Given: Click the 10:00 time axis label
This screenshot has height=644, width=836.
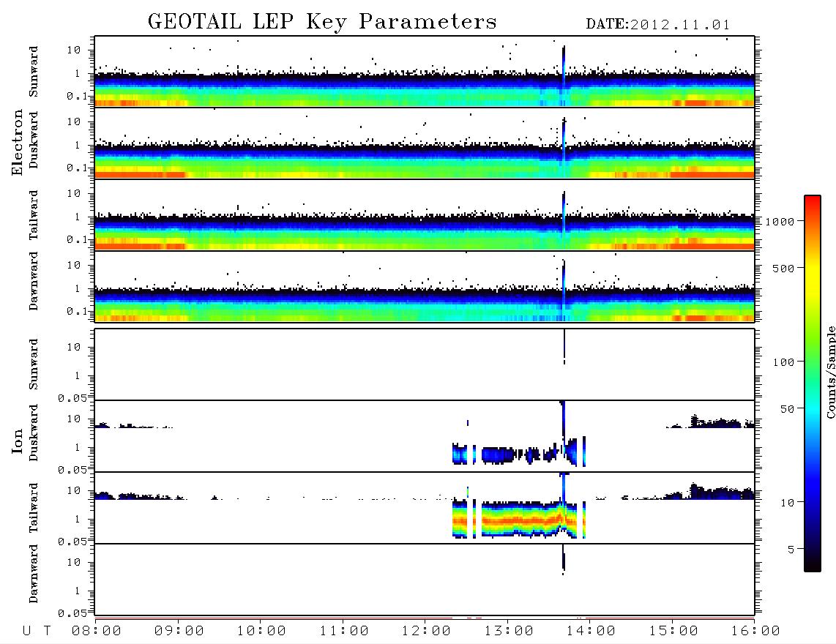Looking at the screenshot, I should [261, 631].
